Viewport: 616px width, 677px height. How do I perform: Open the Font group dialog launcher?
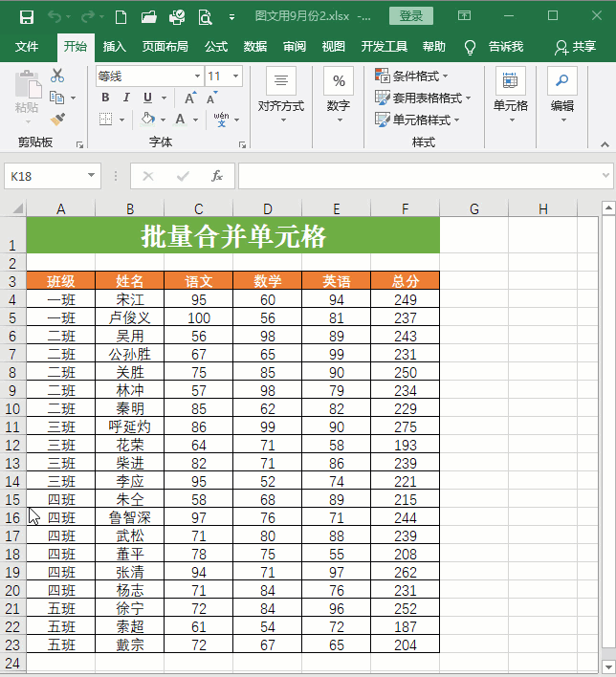pos(242,144)
